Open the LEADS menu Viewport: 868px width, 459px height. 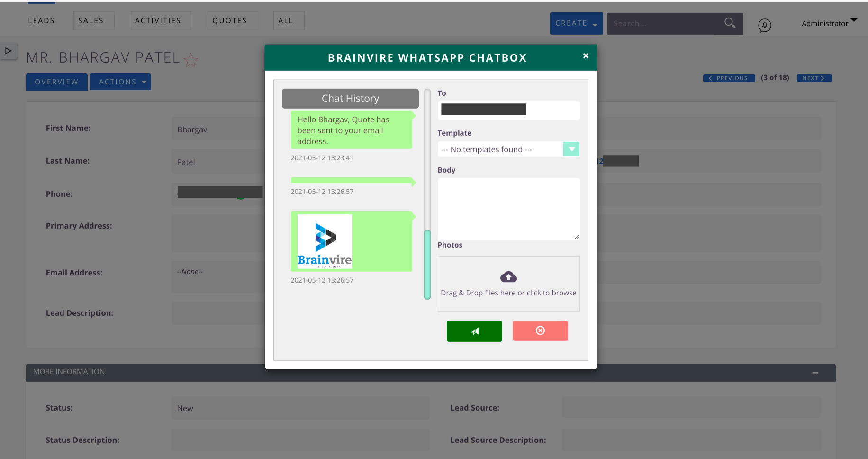41,21
